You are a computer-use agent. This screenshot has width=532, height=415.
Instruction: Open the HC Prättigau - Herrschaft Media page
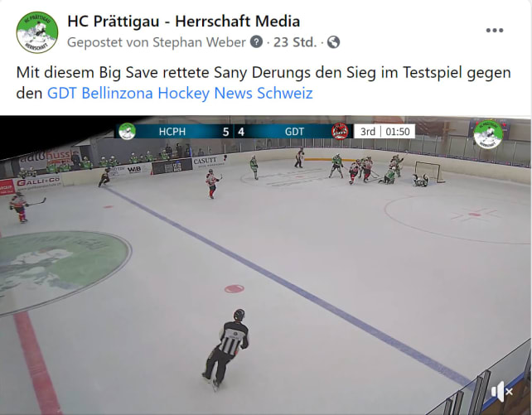184,21
